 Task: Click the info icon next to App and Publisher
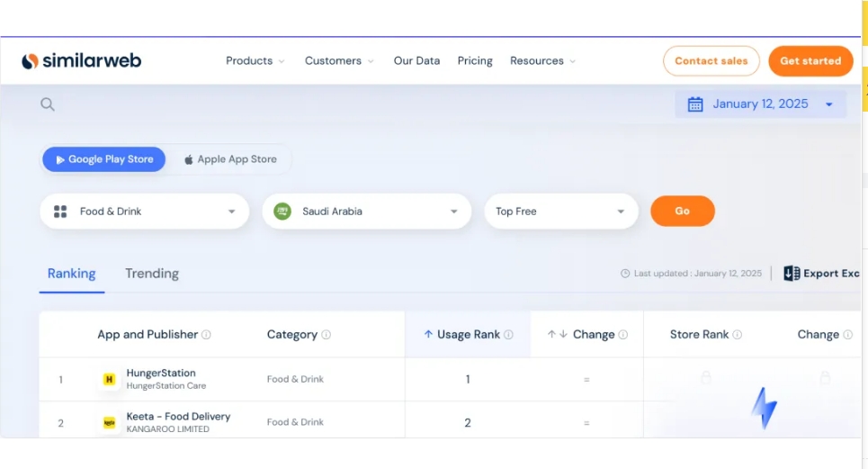[206, 335]
